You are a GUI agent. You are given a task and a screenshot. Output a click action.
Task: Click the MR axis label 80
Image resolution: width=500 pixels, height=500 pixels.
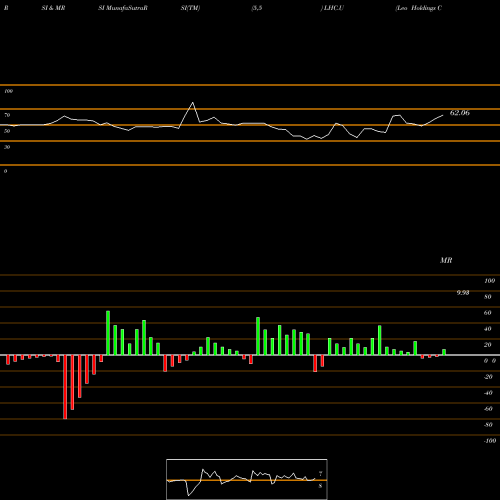pyautogui.click(x=488, y=297)
